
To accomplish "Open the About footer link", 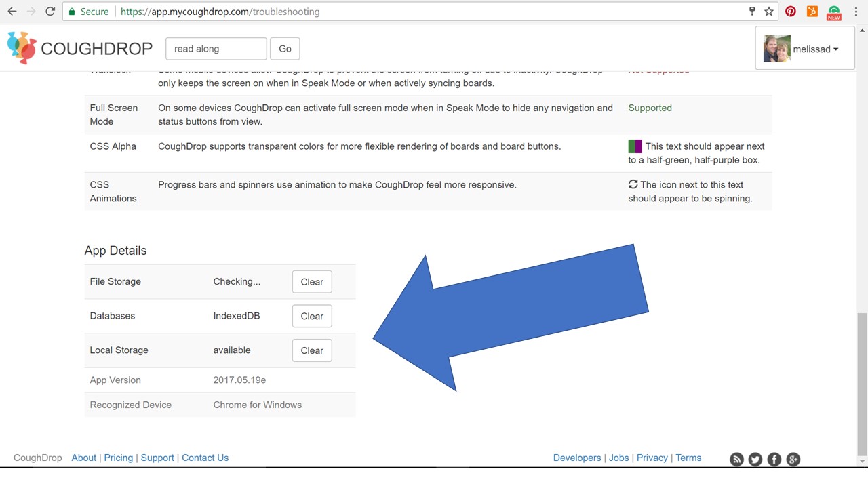I will (84, 457).
